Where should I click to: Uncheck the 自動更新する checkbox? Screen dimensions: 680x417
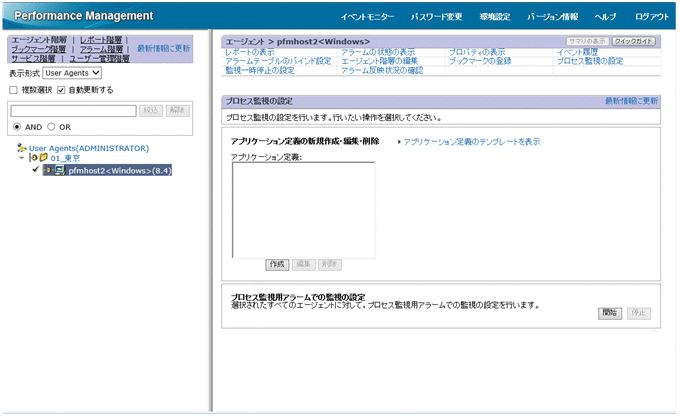(x=61, y=90)
